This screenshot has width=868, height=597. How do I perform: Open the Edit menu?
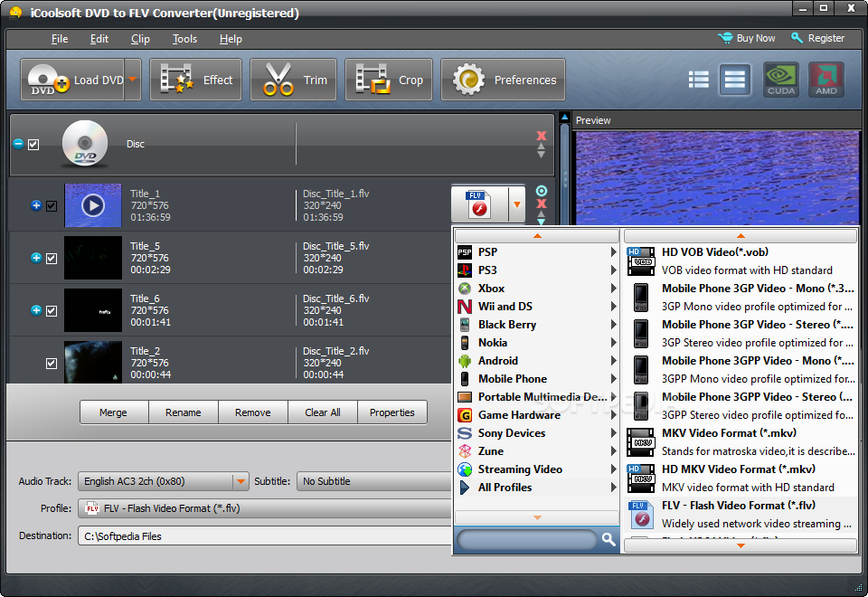[99, 39]
